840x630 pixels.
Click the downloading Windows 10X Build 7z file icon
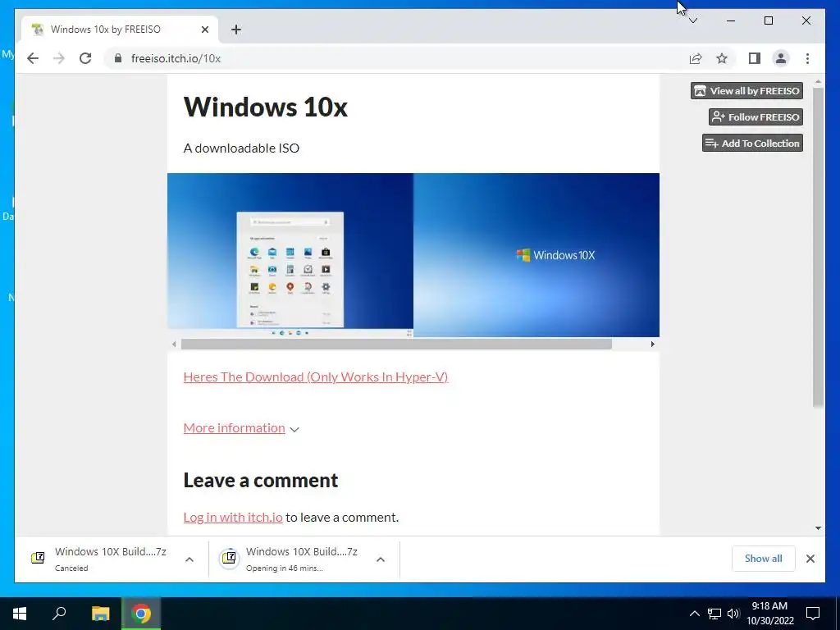pos(229,558)
